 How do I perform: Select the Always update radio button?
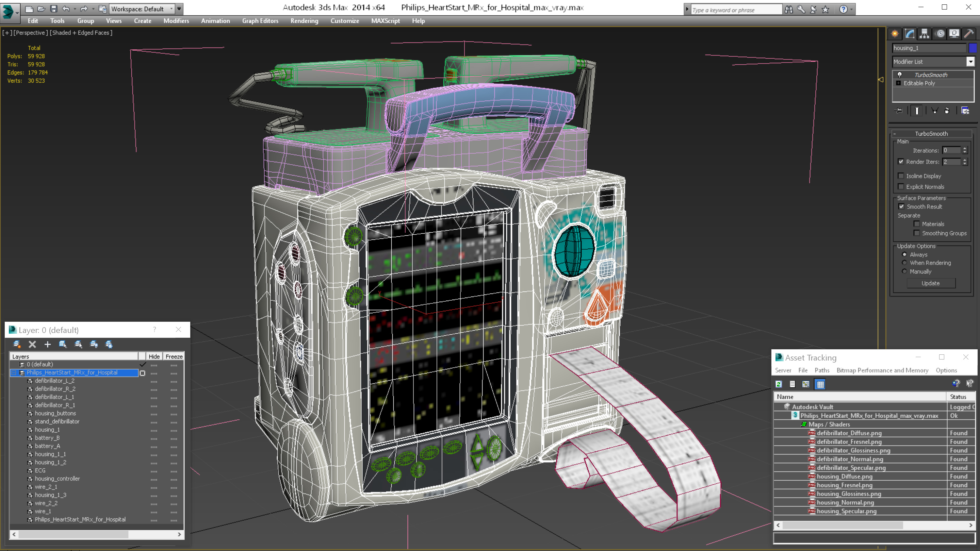tap(904, 254)
